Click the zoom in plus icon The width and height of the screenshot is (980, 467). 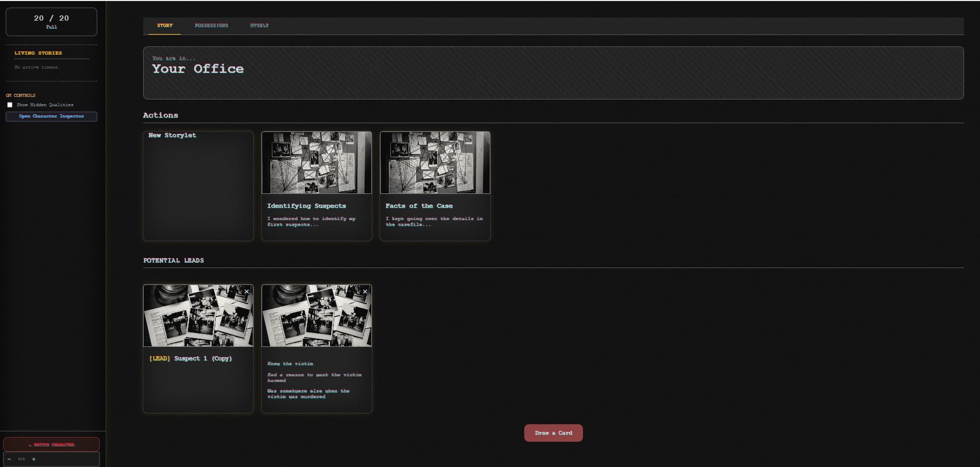tap(34, 459)
